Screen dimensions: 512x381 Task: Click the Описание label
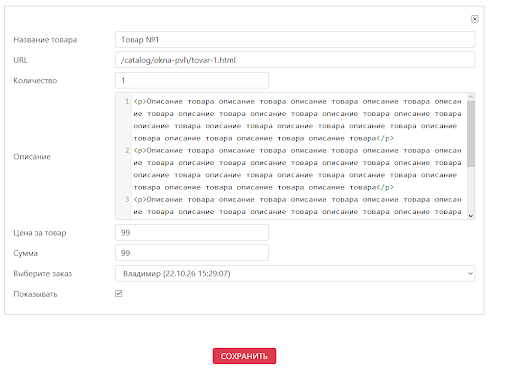[x=32, y=157]
